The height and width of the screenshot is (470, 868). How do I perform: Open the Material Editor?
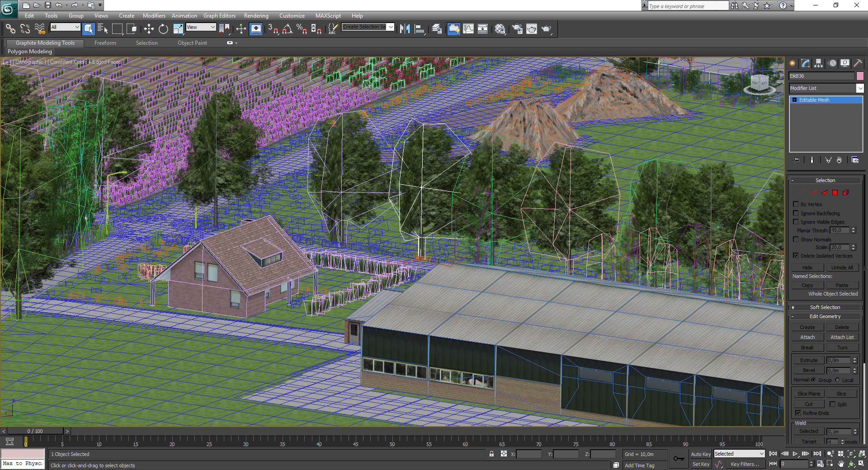point(500,29)
